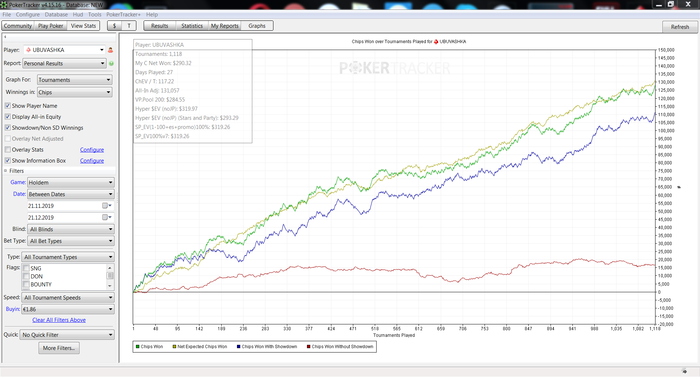This screenshot has height=377, width=700.
Task: Switch to the Results tab
Action: [159, 26]
